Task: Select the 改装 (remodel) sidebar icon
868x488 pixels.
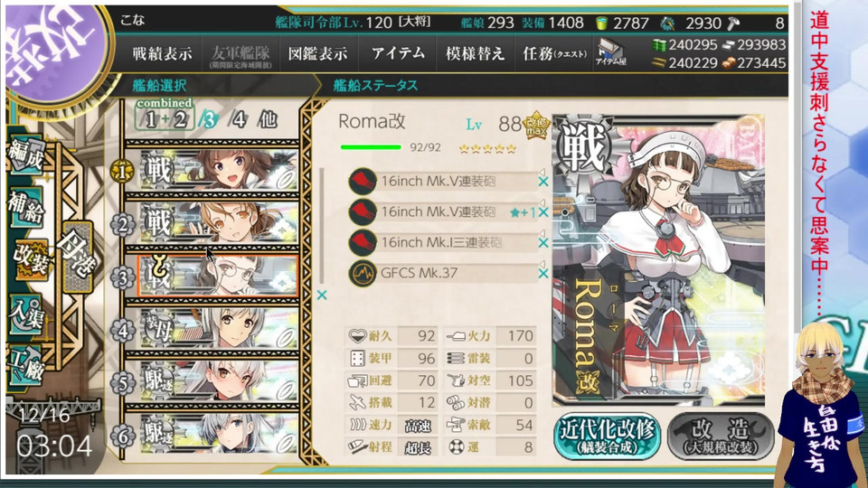Action: (x=31, y=260)
